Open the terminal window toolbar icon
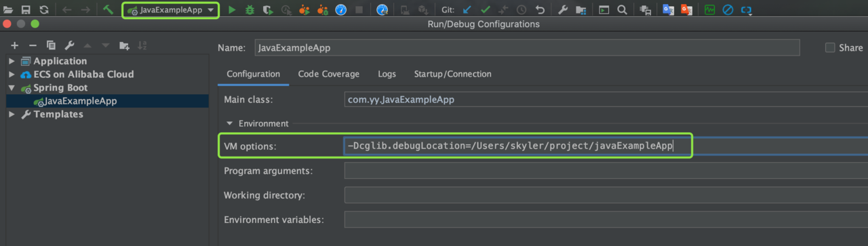868x246 pixels. pyautogui.click(x=604, y=9)
